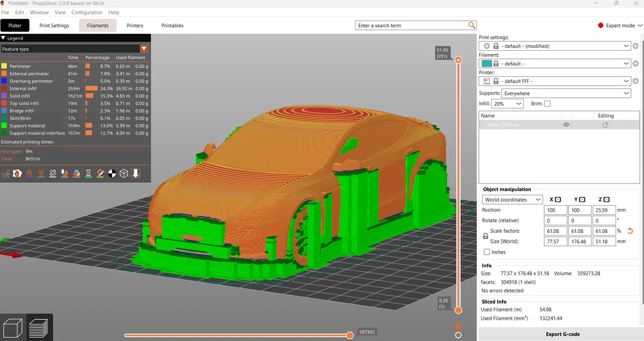Click the Plater button
The image size is (644, 341).
tap(15, 26)
